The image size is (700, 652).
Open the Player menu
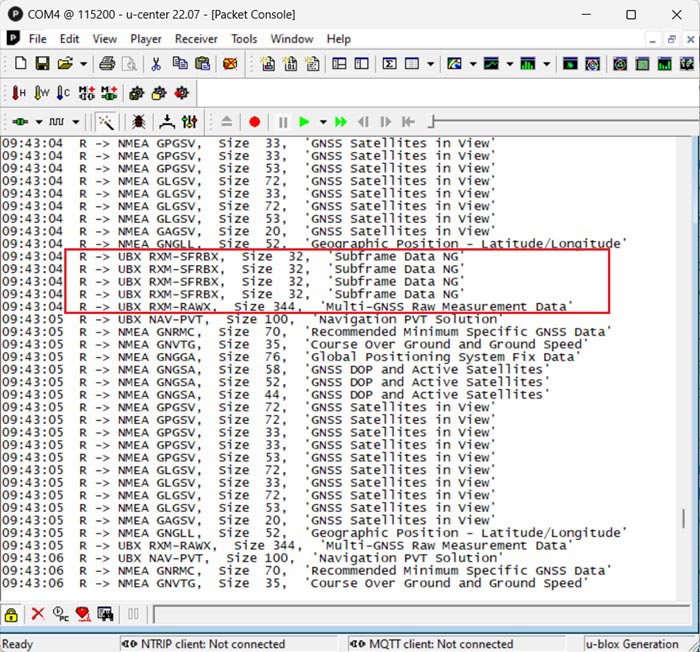[146, 39]
